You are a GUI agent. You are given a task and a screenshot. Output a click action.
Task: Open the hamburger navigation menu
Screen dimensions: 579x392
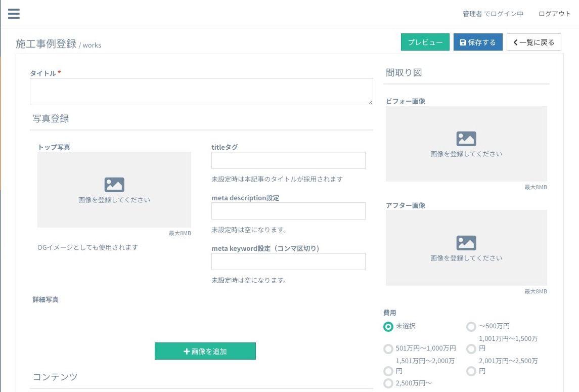[14, 14]
